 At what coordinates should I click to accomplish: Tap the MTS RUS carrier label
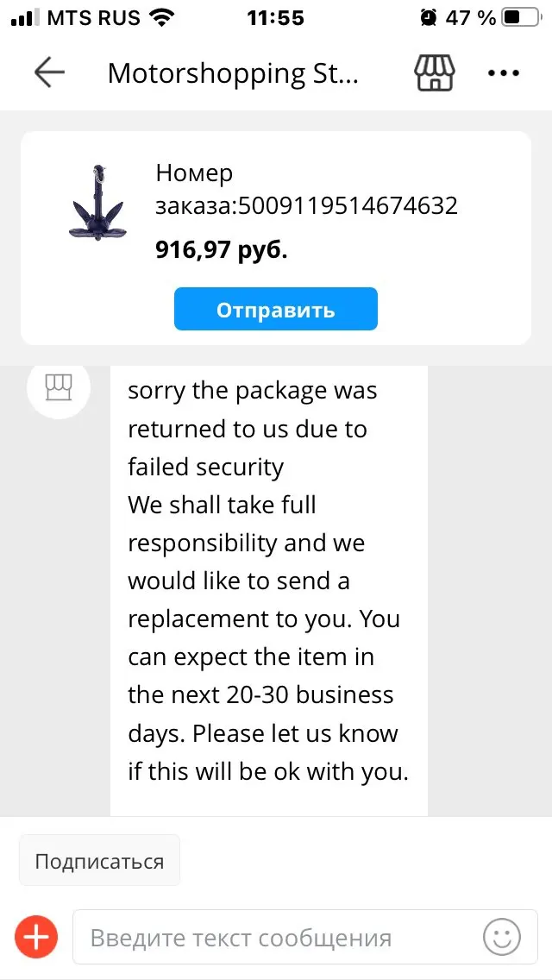pos(93,17)
